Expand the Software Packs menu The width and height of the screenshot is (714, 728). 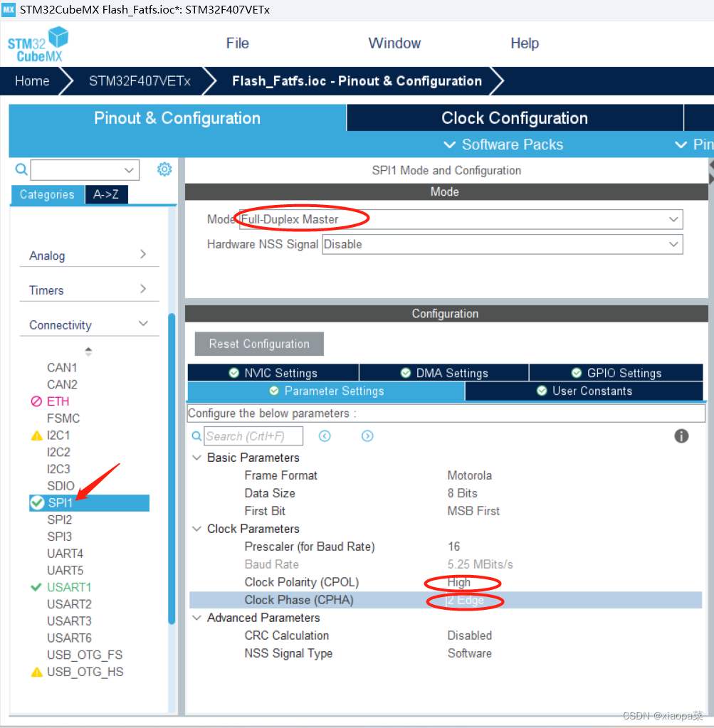[x=503, y=144]
